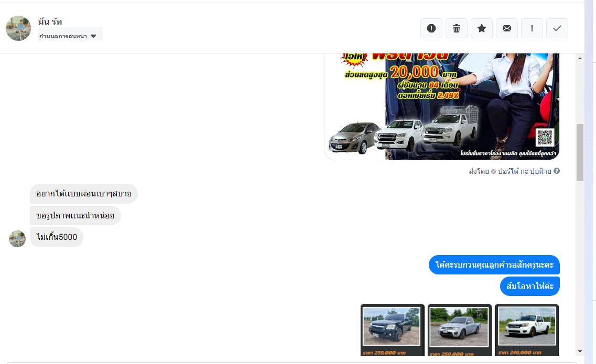Mark conversation as spam with circle-exclamation icon
Screen dimensions: 596x364
(431, 28)
